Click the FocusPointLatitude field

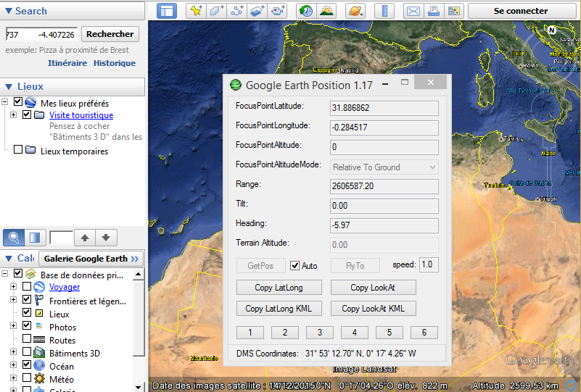384,108
